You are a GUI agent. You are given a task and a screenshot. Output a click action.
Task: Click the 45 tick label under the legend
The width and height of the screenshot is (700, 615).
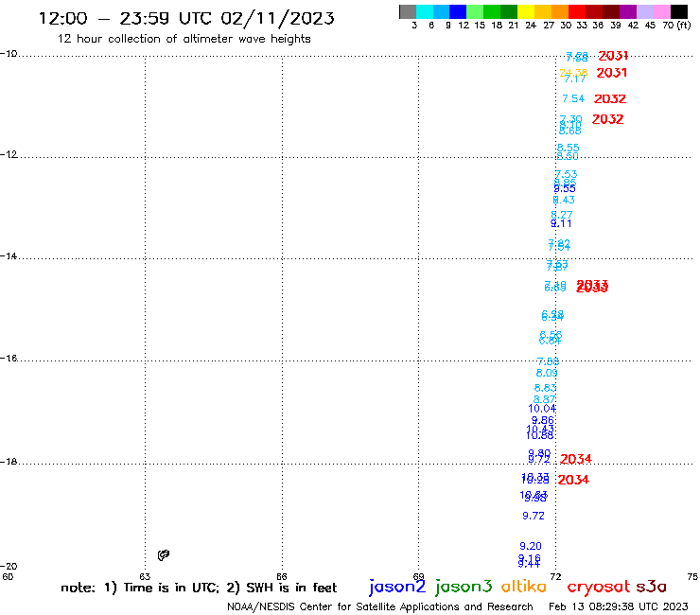click(x=650, y=26)
